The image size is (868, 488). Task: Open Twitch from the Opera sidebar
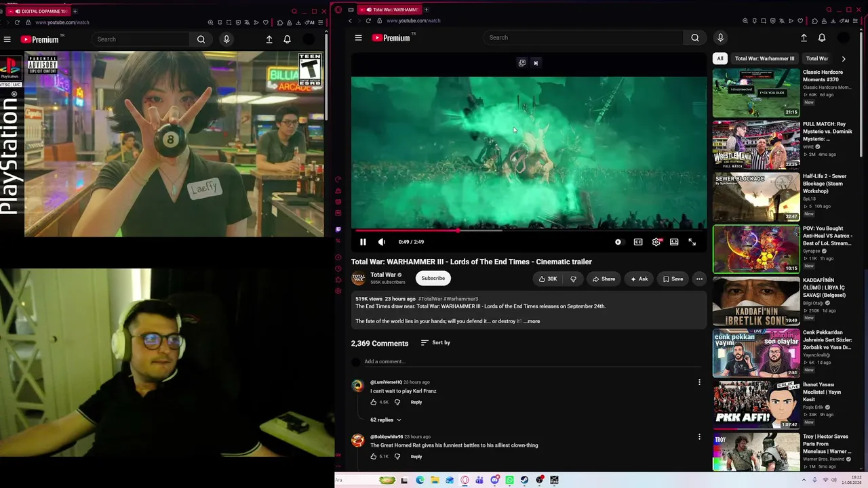click(338, 229)
